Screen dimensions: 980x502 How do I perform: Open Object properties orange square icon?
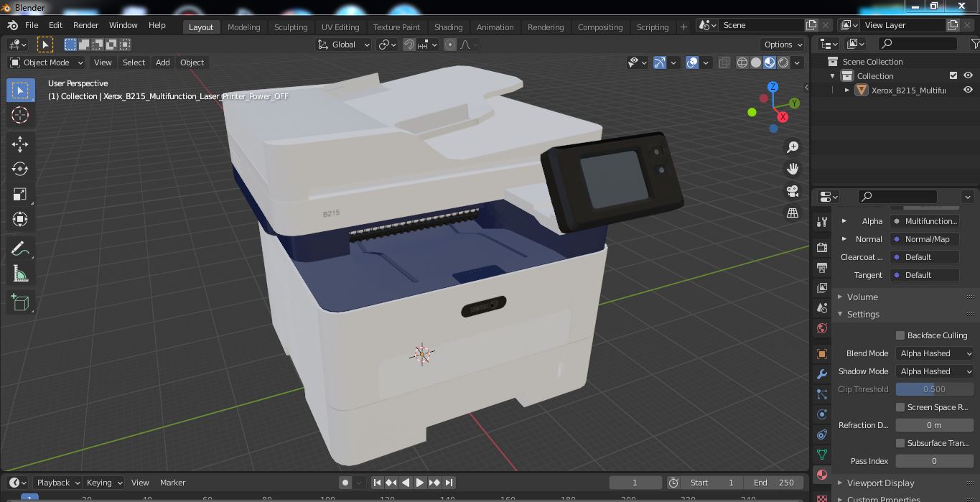(822, 354)
